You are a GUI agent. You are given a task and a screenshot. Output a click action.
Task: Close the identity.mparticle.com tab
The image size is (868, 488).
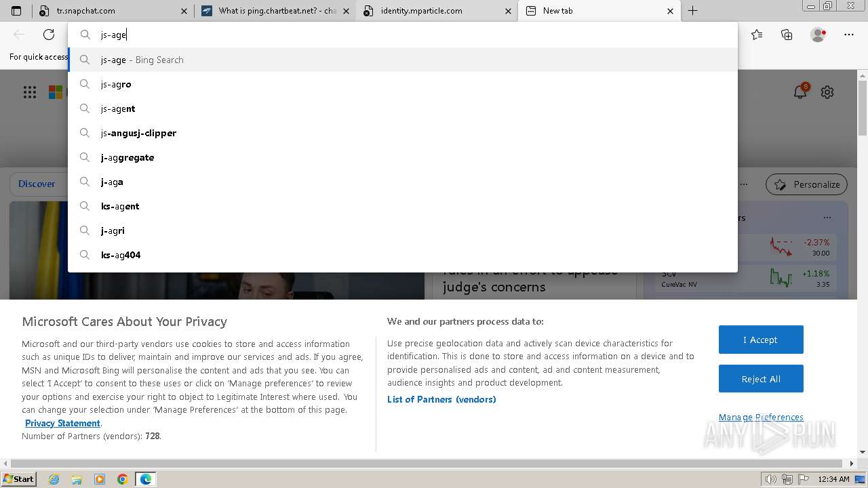tap(508, 11)
